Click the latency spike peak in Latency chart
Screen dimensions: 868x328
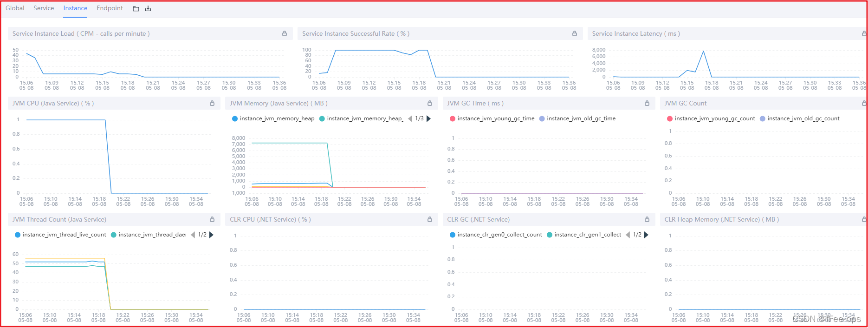tap(704, 51)
